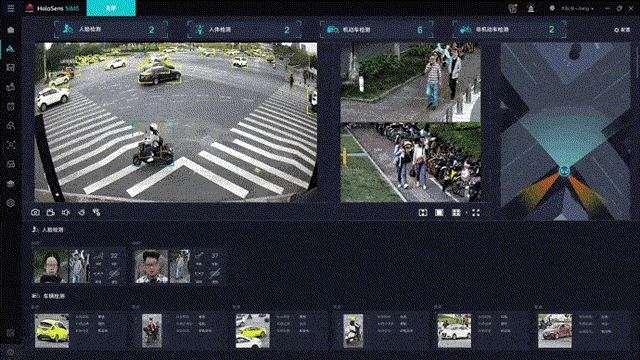Click the bottom-most help icon in sidebar

11,352
